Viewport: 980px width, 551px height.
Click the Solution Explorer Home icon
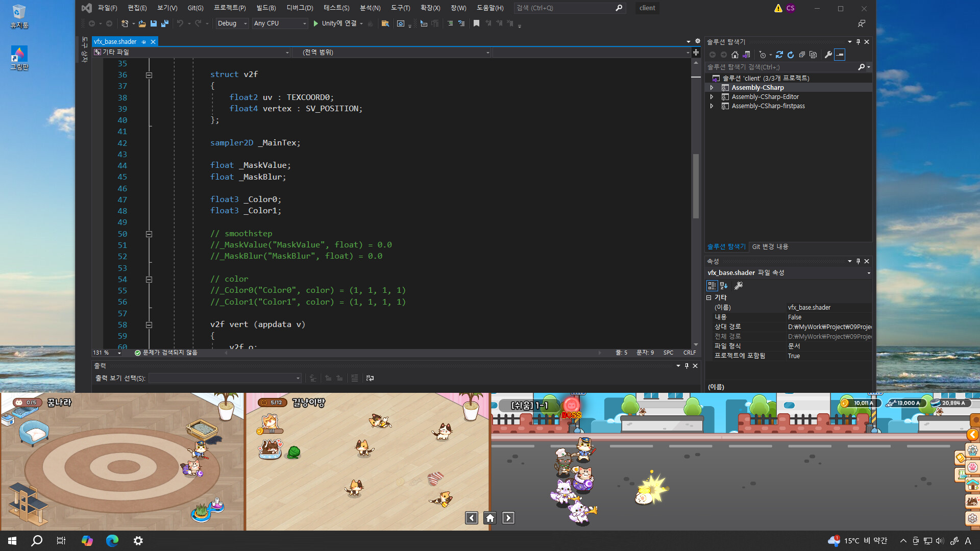click(x=734, y=55)
